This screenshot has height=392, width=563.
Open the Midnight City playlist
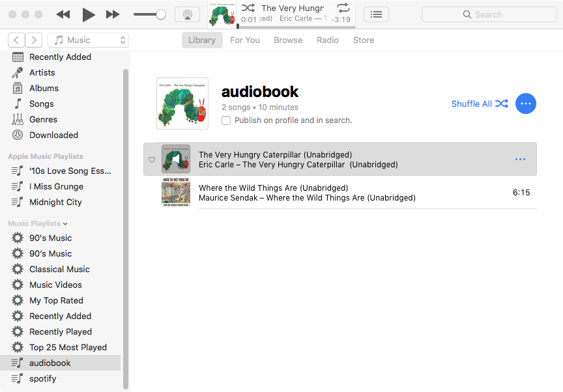[61, 203]
